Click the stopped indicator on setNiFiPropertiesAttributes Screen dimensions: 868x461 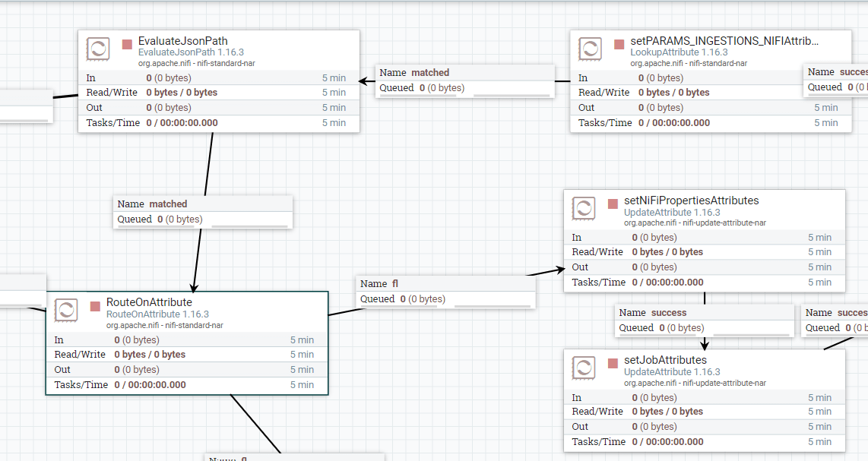(611, 204)
